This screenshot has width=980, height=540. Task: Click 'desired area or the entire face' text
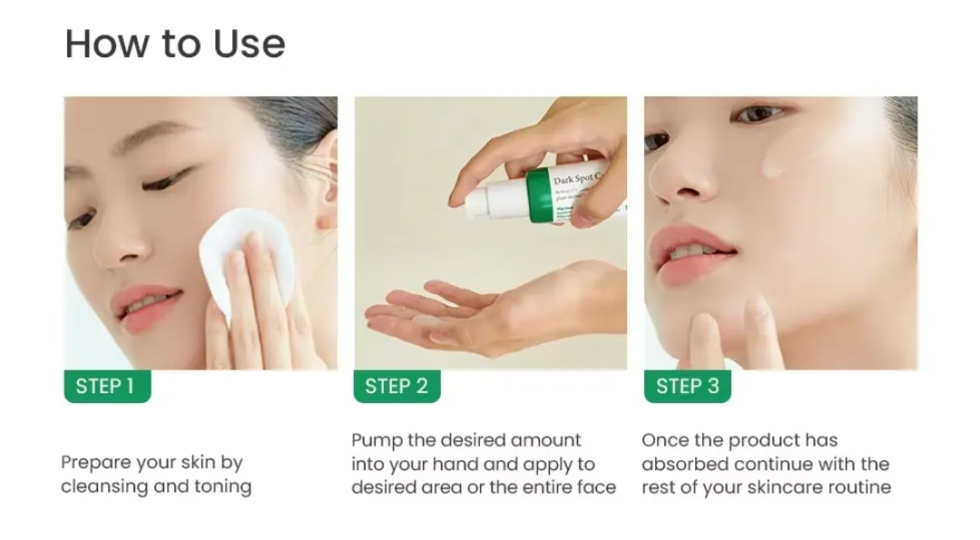[x=484, y=486]
